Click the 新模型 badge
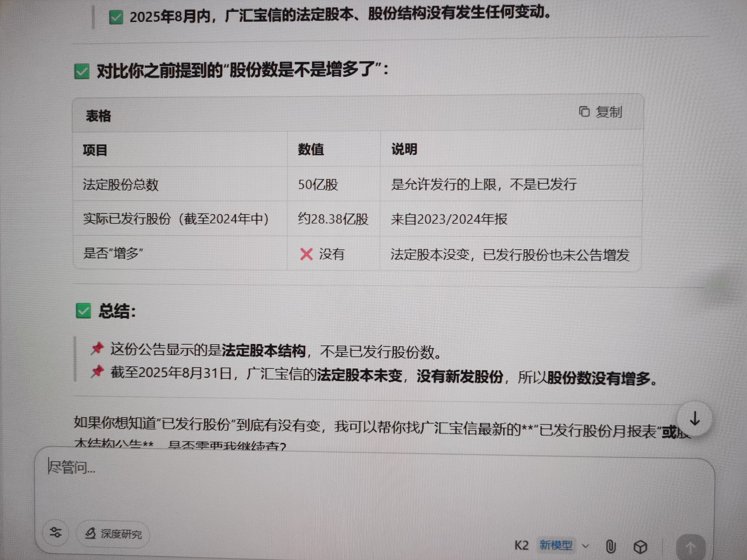747x560 pixels. 556,545
